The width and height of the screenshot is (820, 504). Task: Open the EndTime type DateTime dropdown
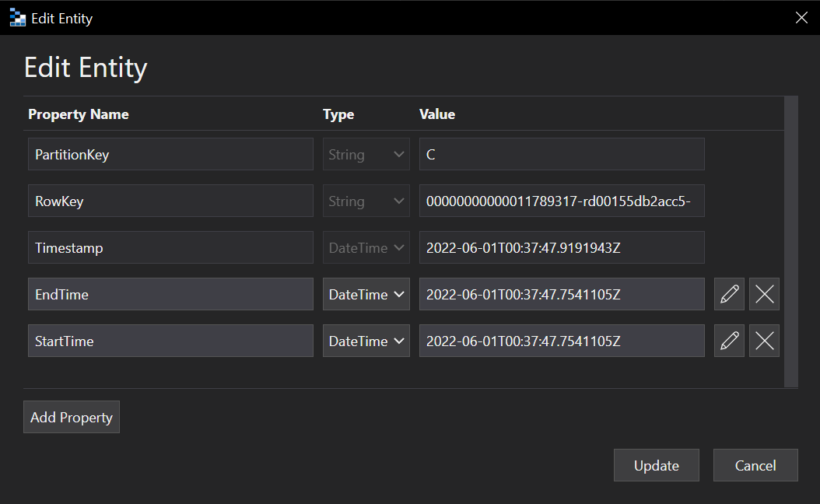(366, 294)
